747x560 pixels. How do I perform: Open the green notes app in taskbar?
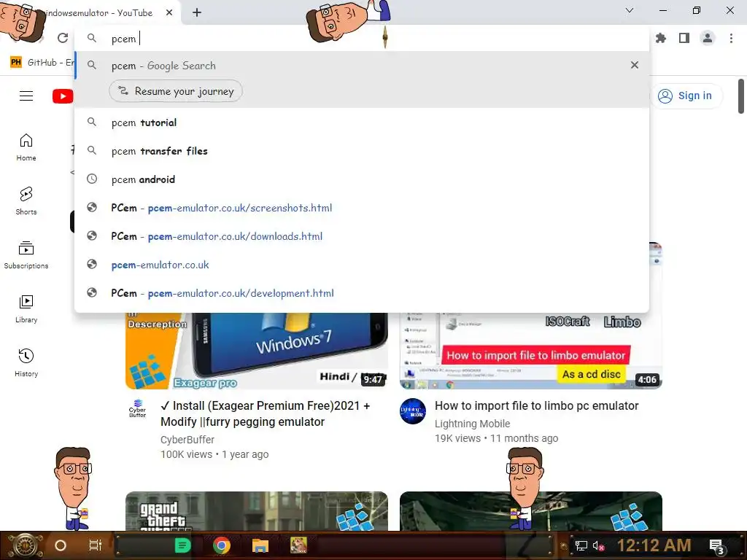pyautogui.click(x=182, y=545)
